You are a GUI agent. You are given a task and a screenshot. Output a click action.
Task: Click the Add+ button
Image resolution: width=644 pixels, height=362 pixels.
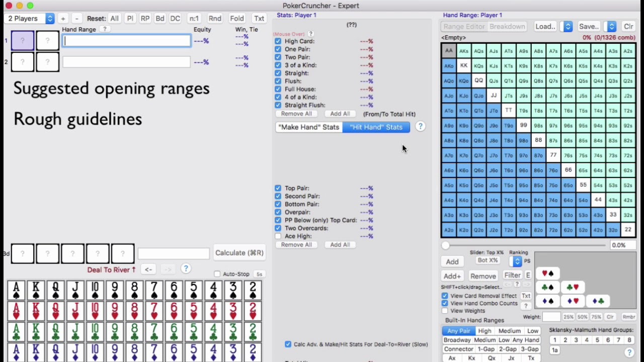point(452,276)
